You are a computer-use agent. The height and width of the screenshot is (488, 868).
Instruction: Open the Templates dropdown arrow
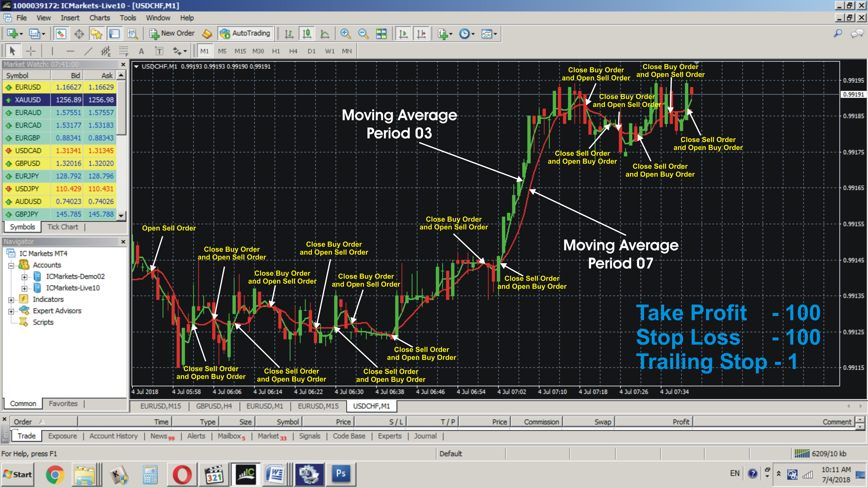click(x=495, y=34)
